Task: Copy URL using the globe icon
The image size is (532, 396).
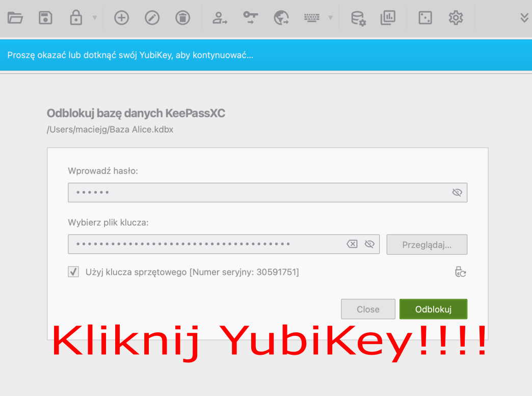Action: 281,18
